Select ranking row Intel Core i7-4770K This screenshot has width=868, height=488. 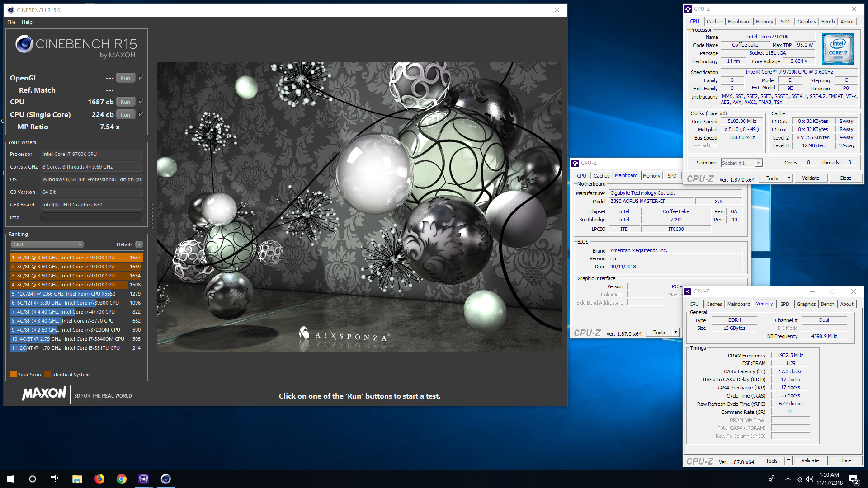(76, 312)
